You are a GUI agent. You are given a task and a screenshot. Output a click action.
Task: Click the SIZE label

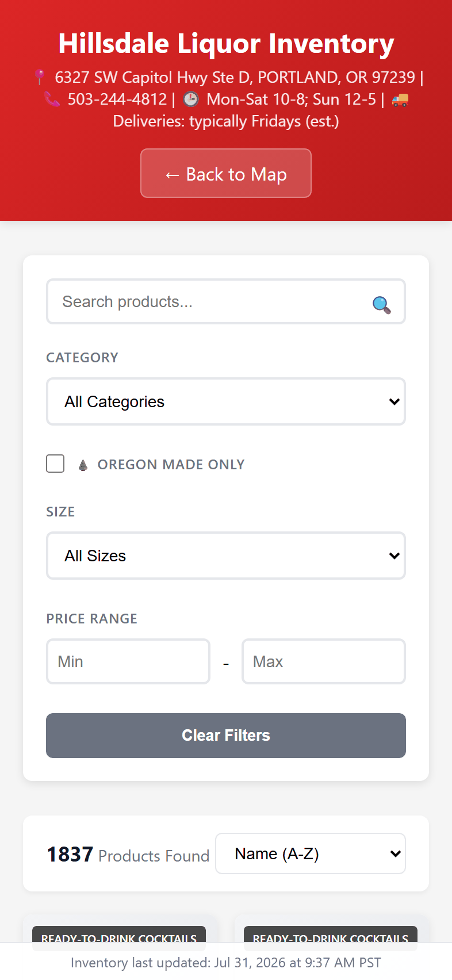pyautogui.click(x=60, y=512)
